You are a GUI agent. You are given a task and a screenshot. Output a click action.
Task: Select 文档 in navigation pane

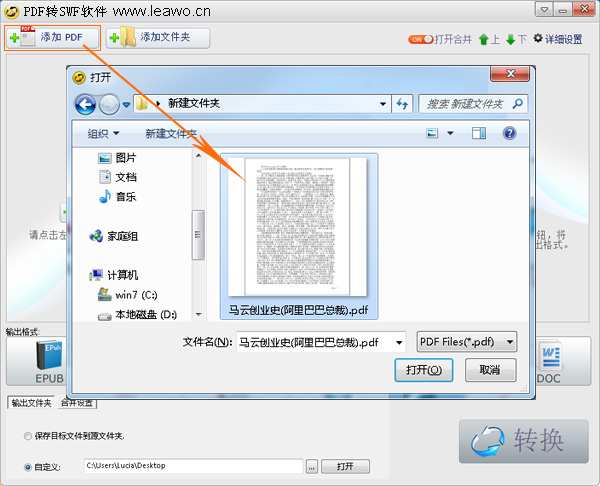(117, 177)
